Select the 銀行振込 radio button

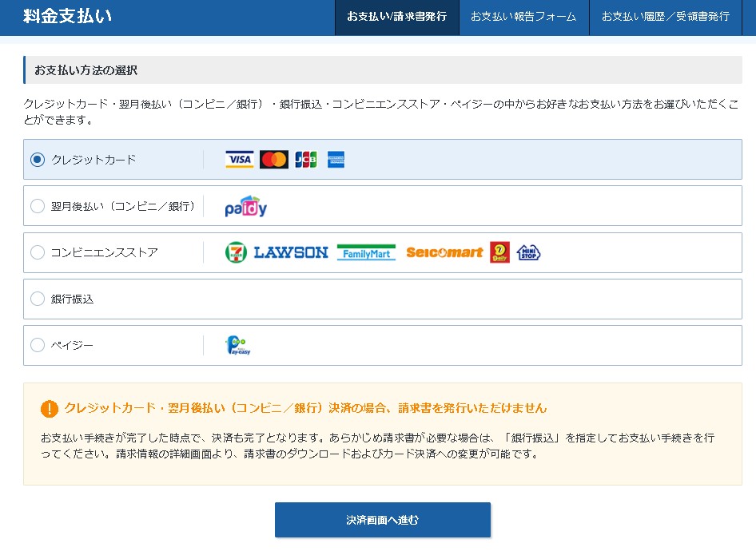(38, 299)
